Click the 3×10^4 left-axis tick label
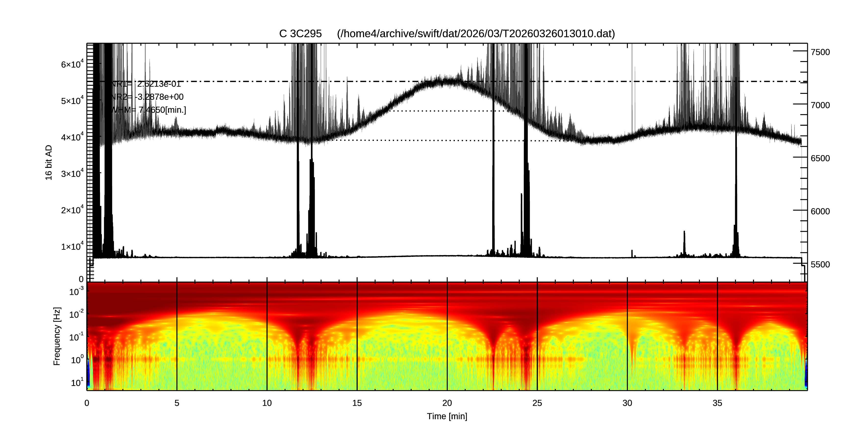The image size is (868, 434). [x=72, y=174]
